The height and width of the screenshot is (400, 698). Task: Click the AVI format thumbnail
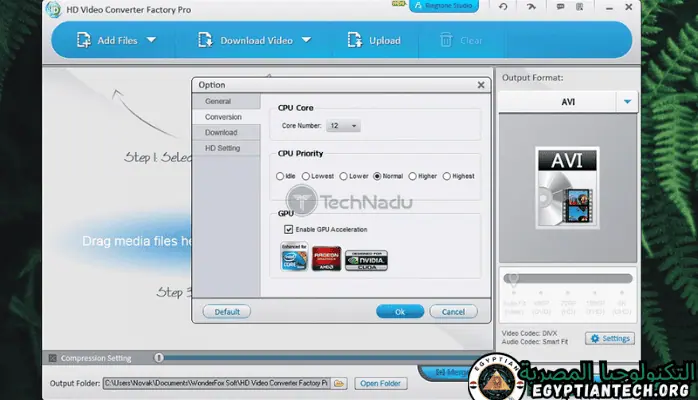567,188
